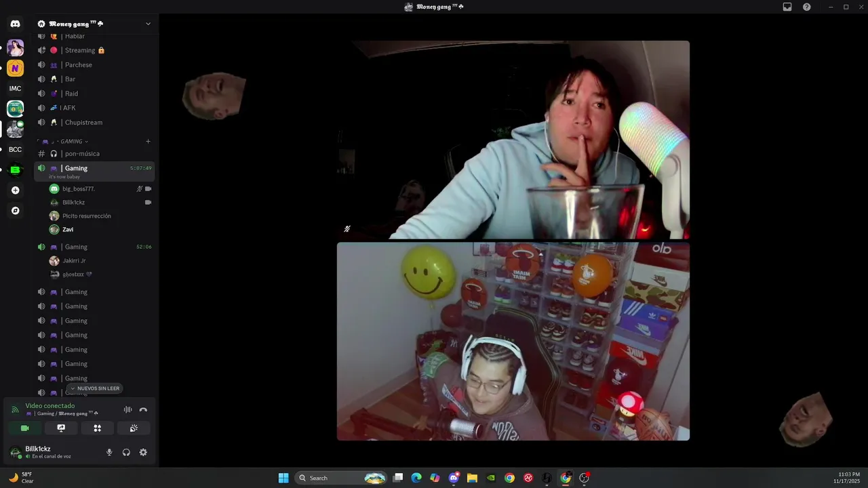
Task: Join the Chupistream voice channel
Action: [x=95, y=123]
